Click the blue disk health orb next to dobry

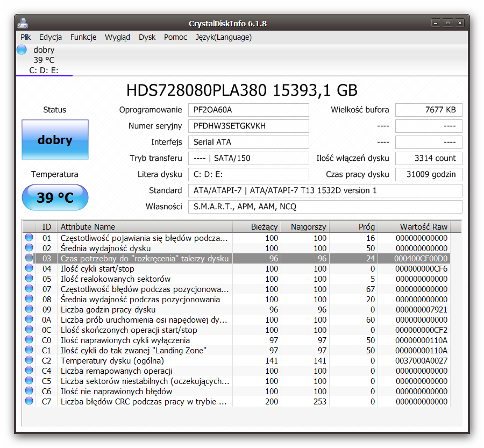pos(22,49)
